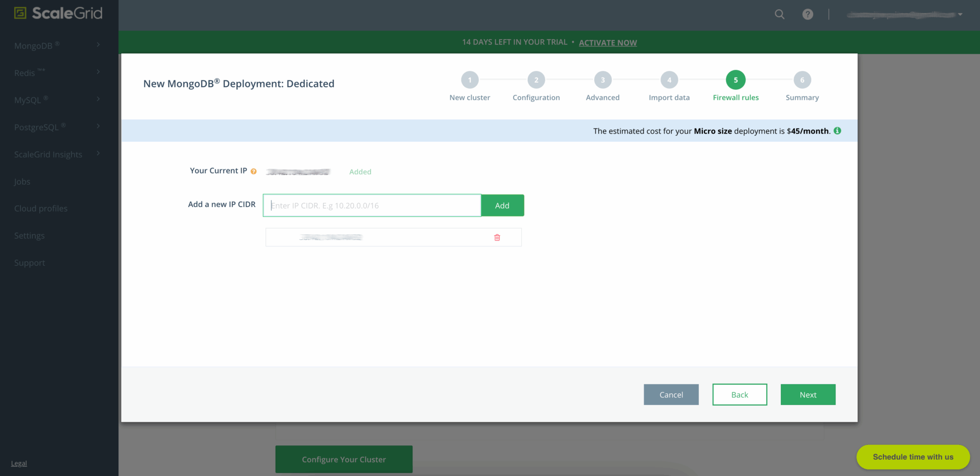980x476 pixels.
Task: Select step 2 Configuration
Action: coord(536,80)
